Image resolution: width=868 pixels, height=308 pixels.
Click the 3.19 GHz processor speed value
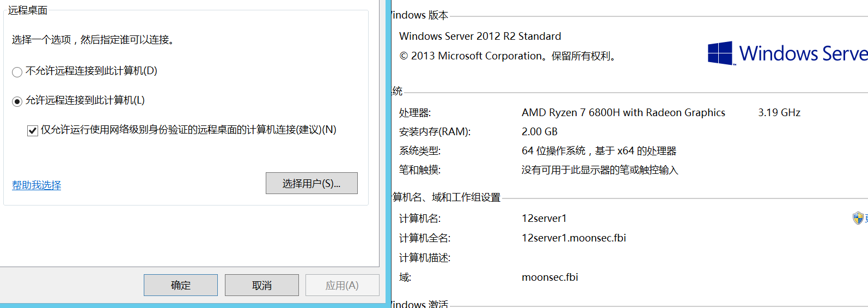(x=779, y=112)
